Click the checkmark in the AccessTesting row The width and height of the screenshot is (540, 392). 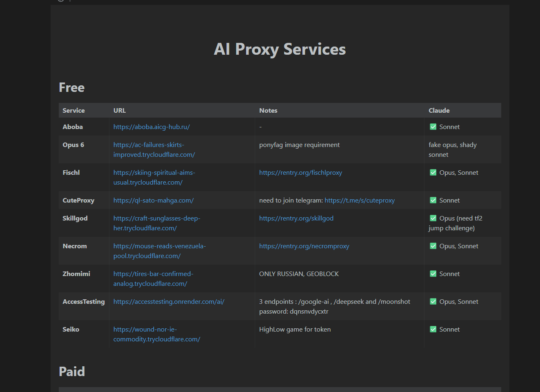pyautogui.click(x=433, y=302)
